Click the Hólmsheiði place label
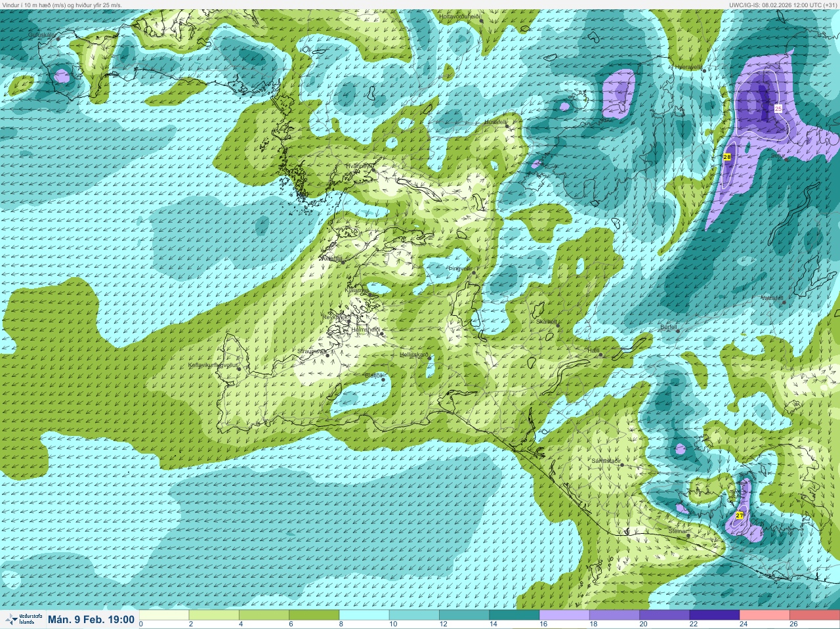 [366, 329]
